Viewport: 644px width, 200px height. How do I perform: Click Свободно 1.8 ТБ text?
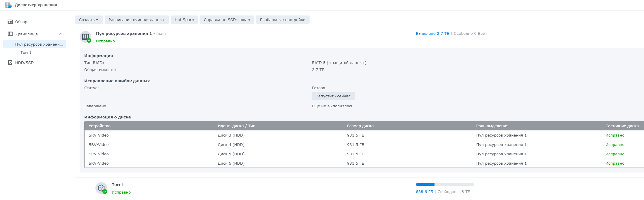coord(454,192)
